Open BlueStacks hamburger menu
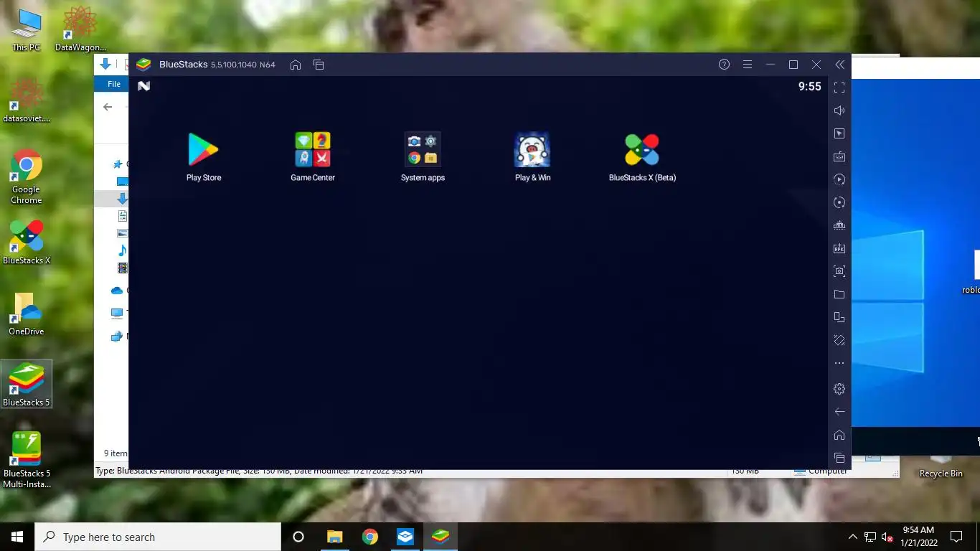The width and height of the screenshot is (980, 551). [x=747, y=65]
